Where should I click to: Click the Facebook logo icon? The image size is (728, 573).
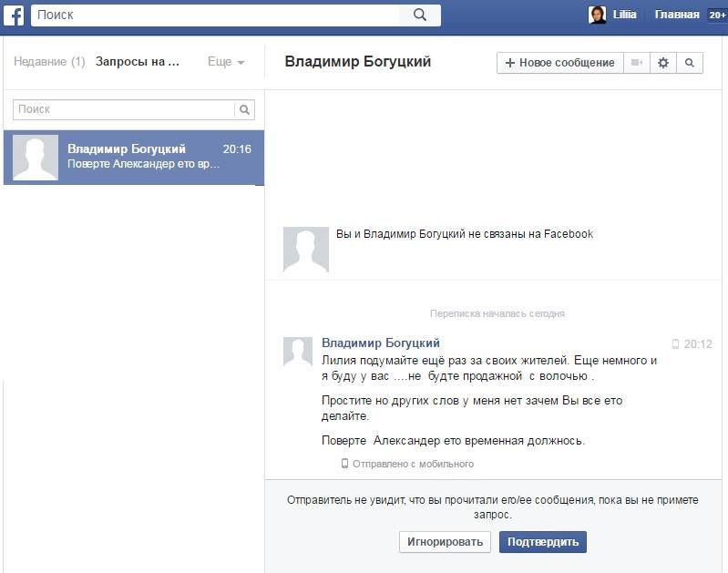point(15,15)
